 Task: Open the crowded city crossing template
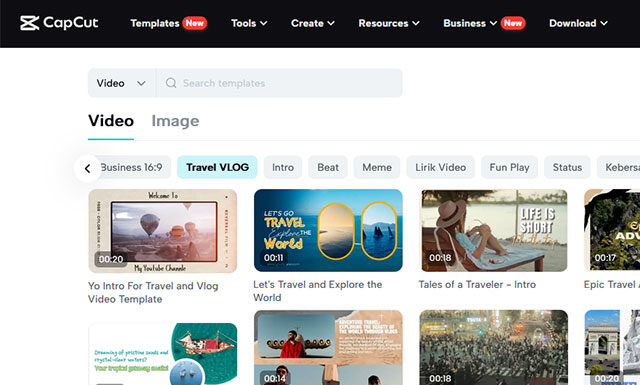point(494,347)
